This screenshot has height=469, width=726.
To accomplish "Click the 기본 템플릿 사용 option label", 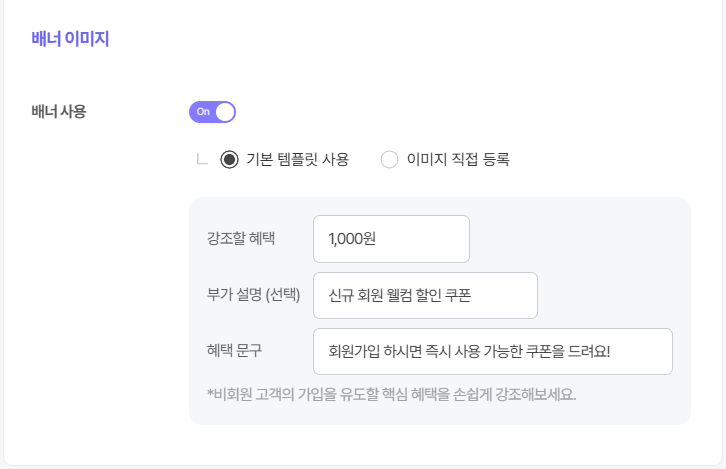I will pyautogui.click(x=297, y=160).
